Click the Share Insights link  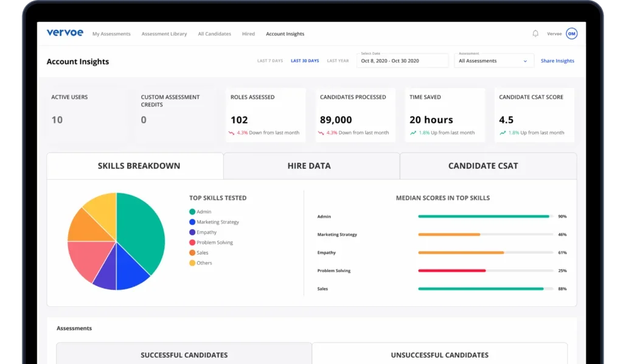point(557,60)
